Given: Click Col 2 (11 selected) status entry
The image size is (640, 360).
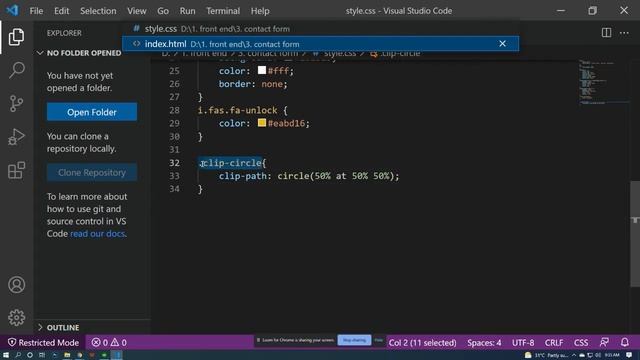Looking at the screenshot, I should (422, 342).
